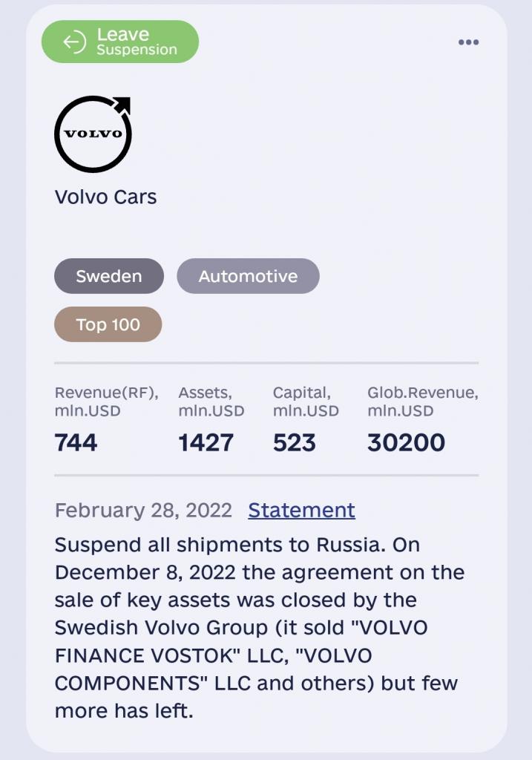532x760 pixels.
Task: Click the Assets value 1427
Action: [x=206, y=442]
